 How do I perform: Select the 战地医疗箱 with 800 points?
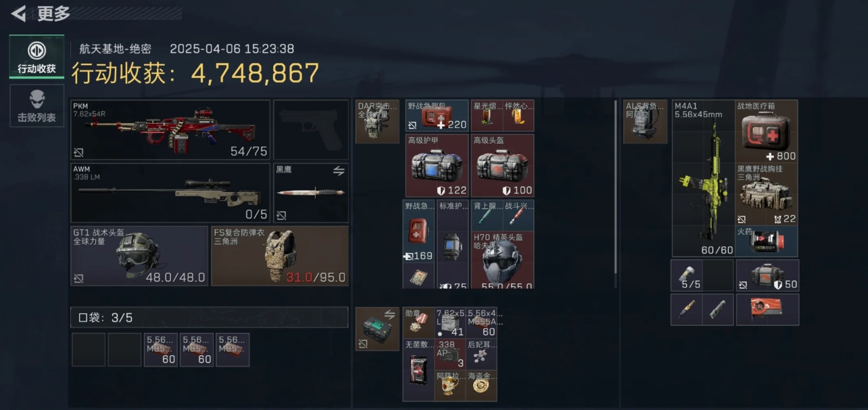click(x=767, y=131)
